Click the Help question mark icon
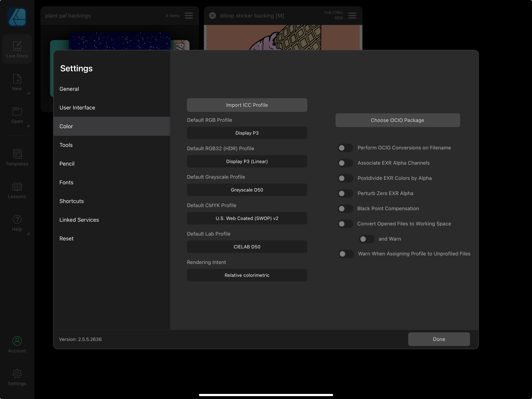The image size is (532, 399). [17, 220]
